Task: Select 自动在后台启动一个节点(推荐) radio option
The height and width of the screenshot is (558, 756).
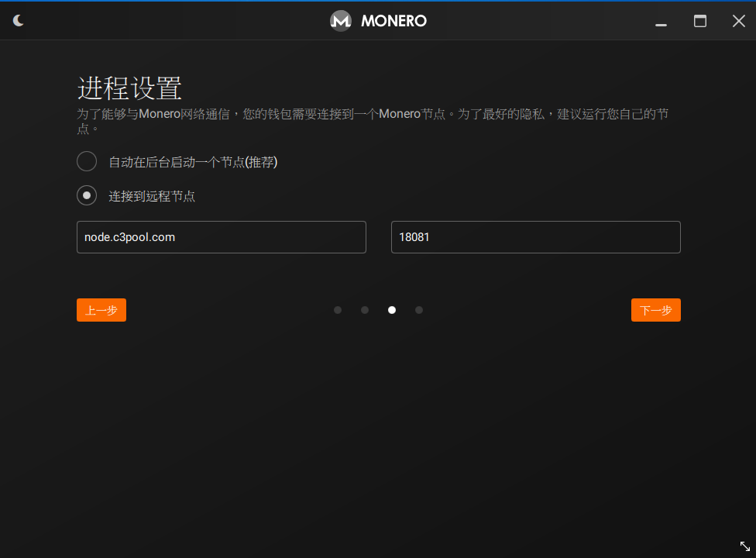Action: 87,161
